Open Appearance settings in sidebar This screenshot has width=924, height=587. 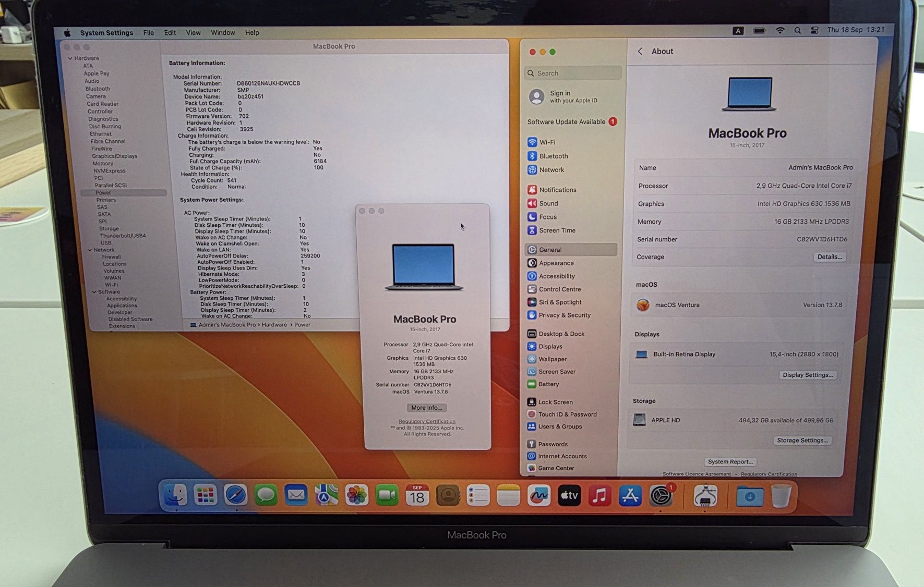pyautogui.click(x=550, y=263)
